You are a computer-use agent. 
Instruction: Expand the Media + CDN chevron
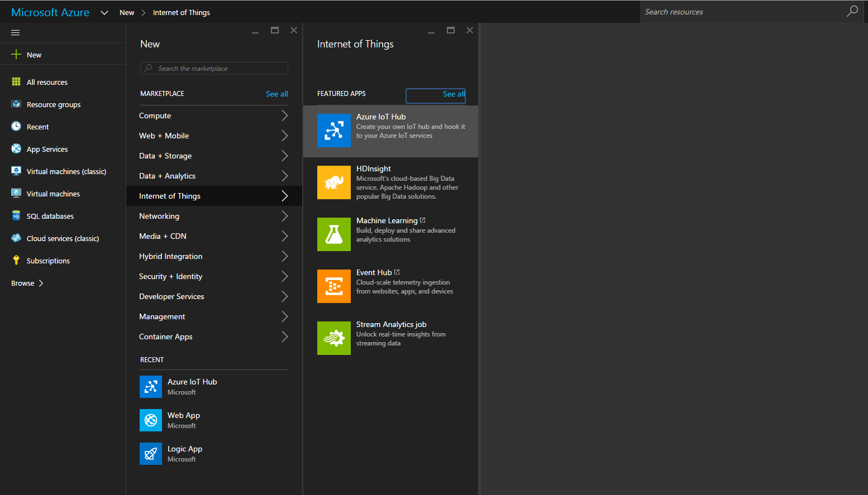(x=285, y=236)
